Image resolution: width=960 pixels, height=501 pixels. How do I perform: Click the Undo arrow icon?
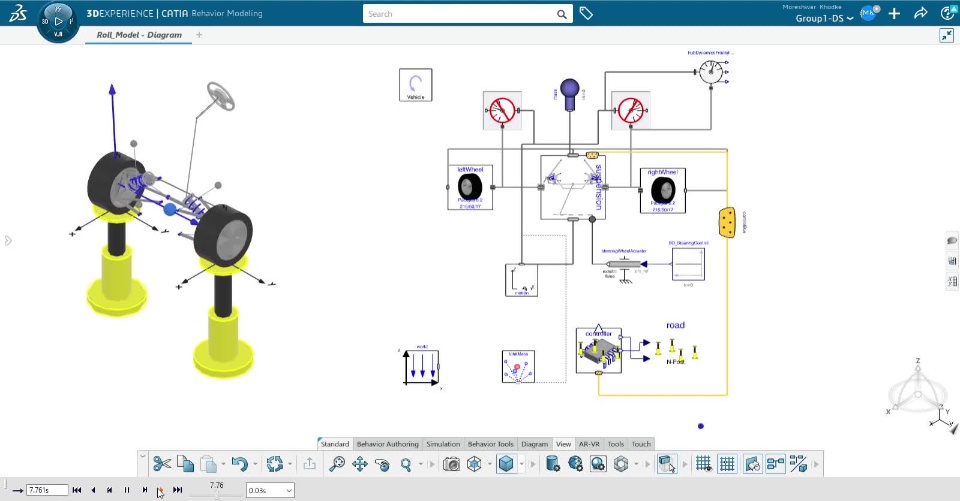tap(239, 464)
